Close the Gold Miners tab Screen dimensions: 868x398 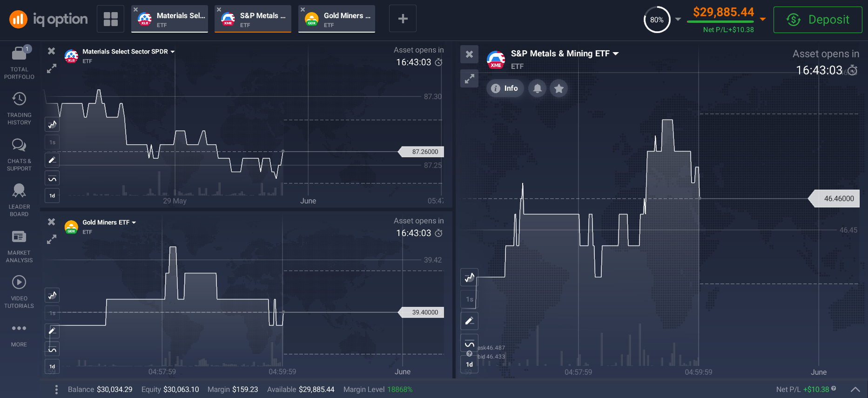coord(303,9)
